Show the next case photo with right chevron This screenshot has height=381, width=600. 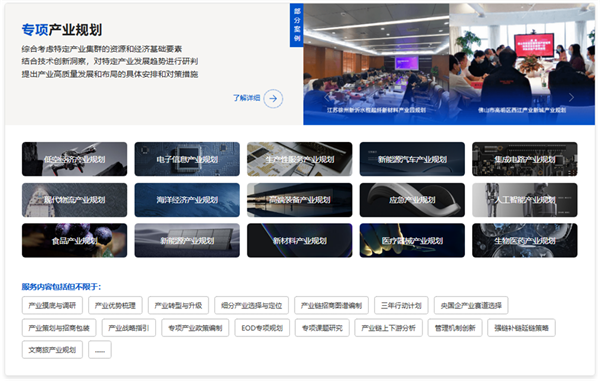coord(571,97)
